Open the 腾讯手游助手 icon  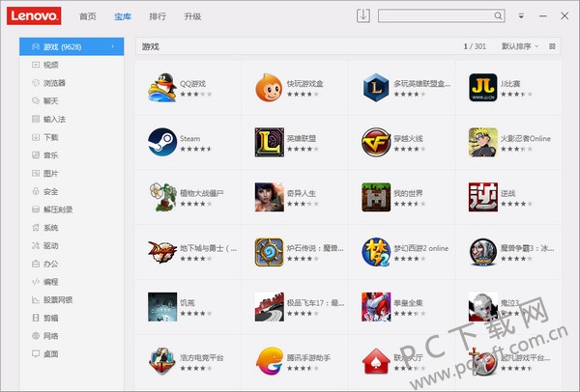click(270, 361)
